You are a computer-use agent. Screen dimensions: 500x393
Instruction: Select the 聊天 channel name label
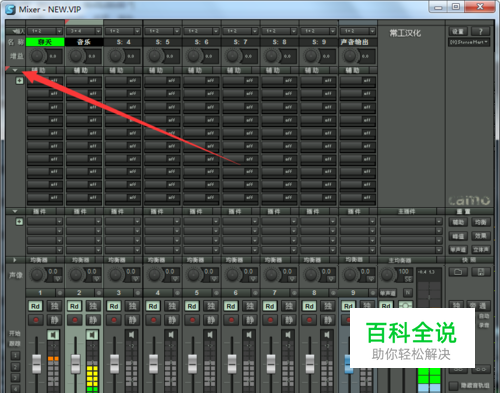point(45,42)
